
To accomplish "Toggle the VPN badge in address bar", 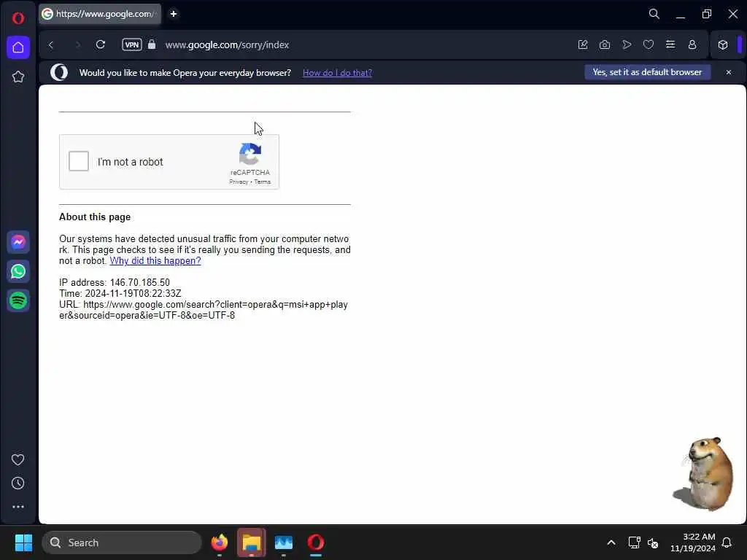I will tap(132, 44).
